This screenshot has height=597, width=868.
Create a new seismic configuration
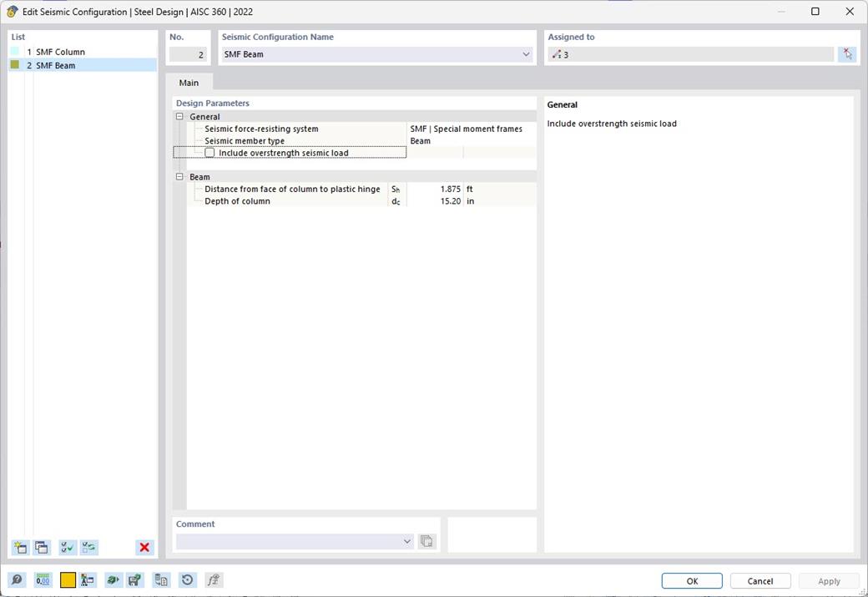19,547
